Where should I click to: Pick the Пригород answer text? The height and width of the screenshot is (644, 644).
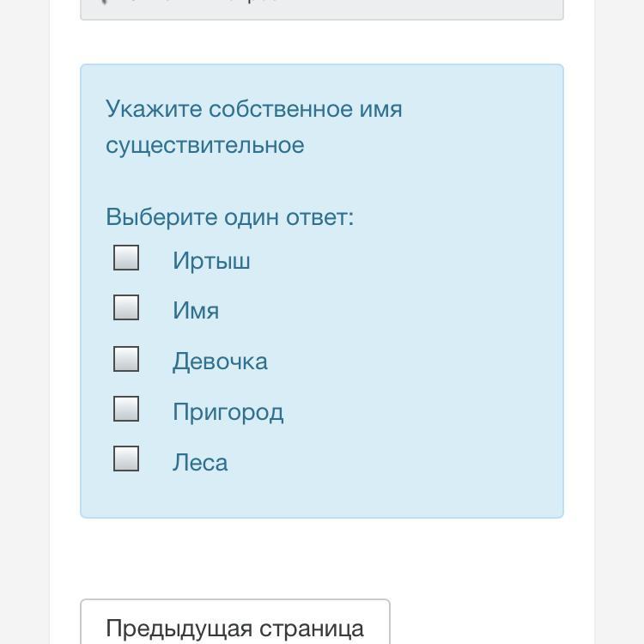coord(228,412)
